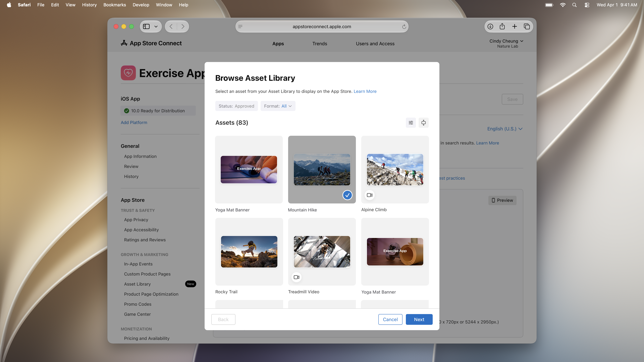This screenshot has width=644, height=362.
Task: Click the Add Platform link
Action: (134, 123)
